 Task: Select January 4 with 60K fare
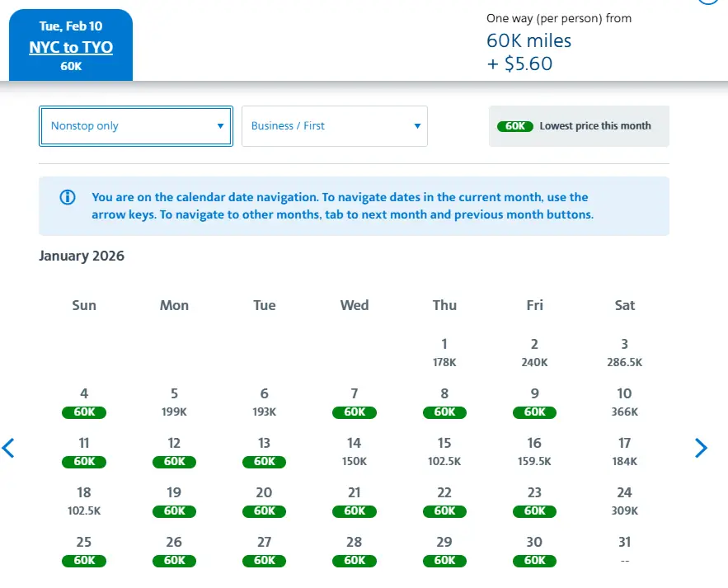pyautogui.click(x=84, y=402)
